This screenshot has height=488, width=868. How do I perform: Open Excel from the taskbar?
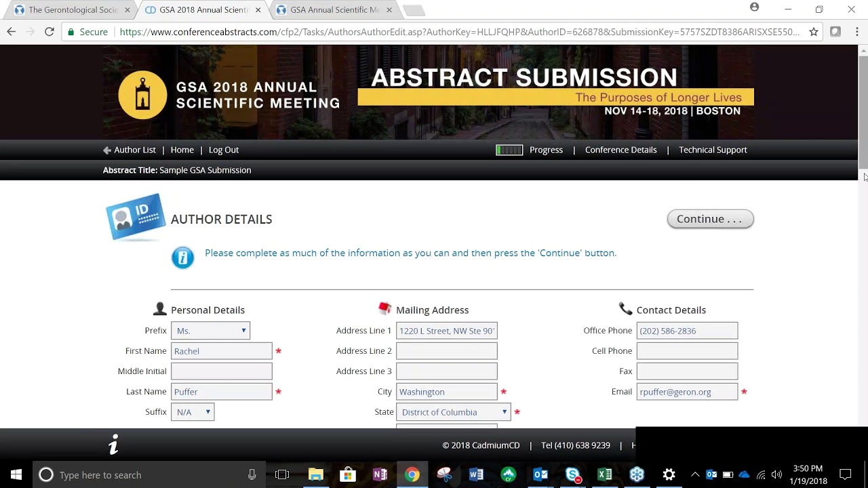[x=605, y=474]
